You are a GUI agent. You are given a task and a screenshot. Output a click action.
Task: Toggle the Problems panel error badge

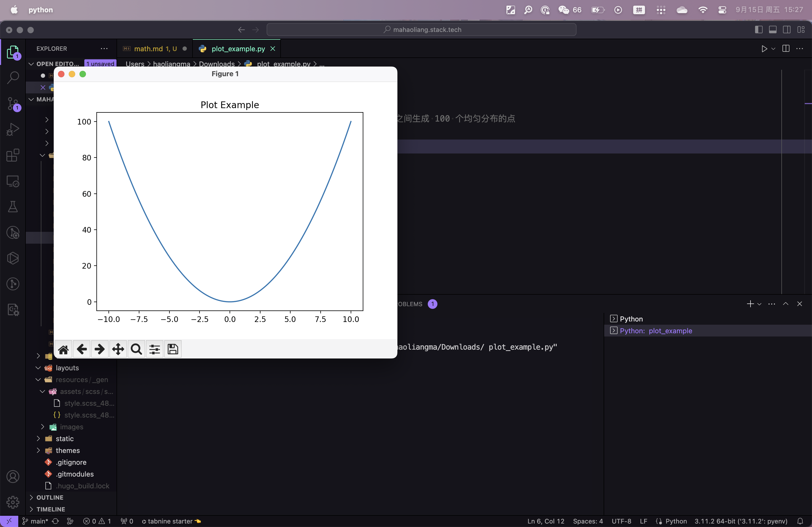coord(433,303)
